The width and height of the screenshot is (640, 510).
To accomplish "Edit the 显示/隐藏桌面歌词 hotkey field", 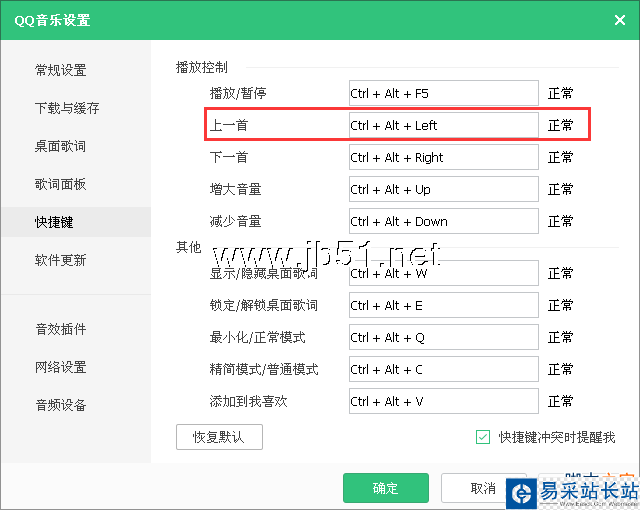I will (x=444, y=273).
